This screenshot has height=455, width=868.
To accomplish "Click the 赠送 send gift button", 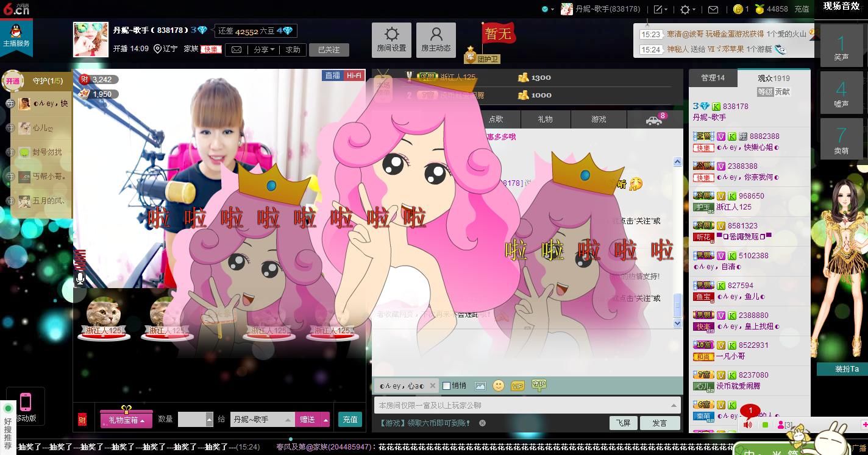I will tap(308, 420).
